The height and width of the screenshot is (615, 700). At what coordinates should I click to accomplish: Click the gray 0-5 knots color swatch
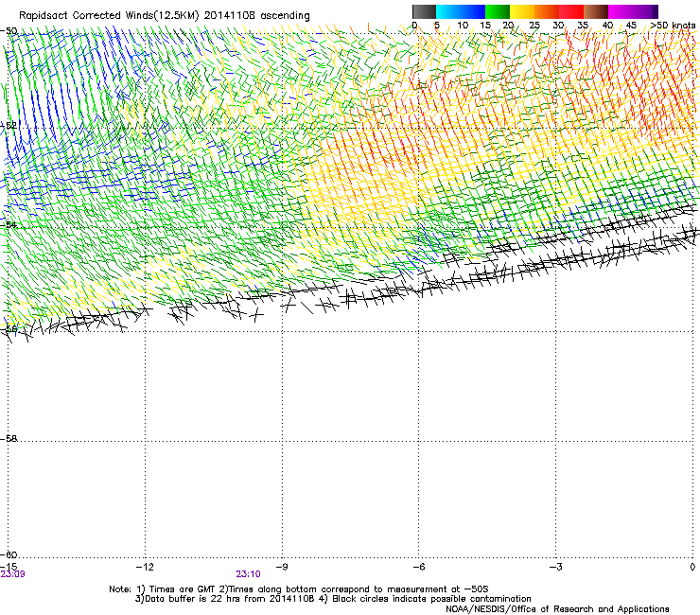click(424, 11)
